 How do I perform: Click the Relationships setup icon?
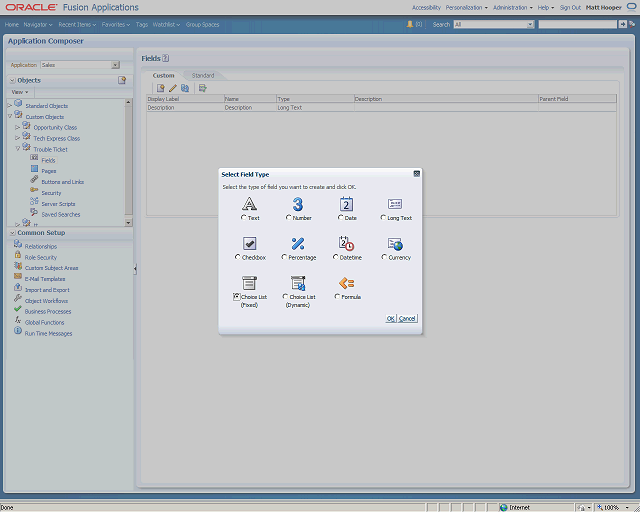(x=18, y=244)
